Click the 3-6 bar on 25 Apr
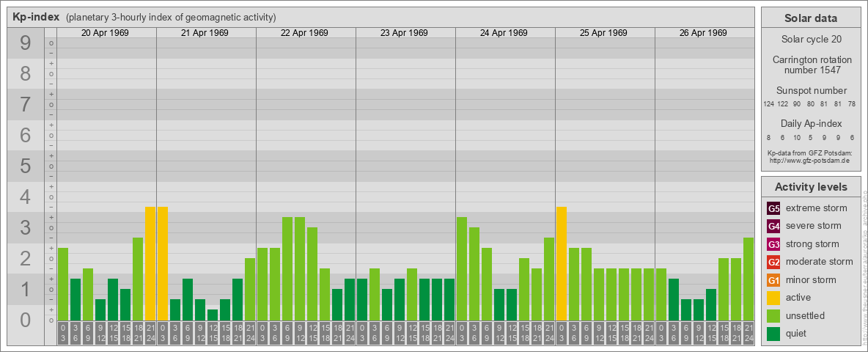This screenshot has width=868, height=352. (x=574, y=284)
